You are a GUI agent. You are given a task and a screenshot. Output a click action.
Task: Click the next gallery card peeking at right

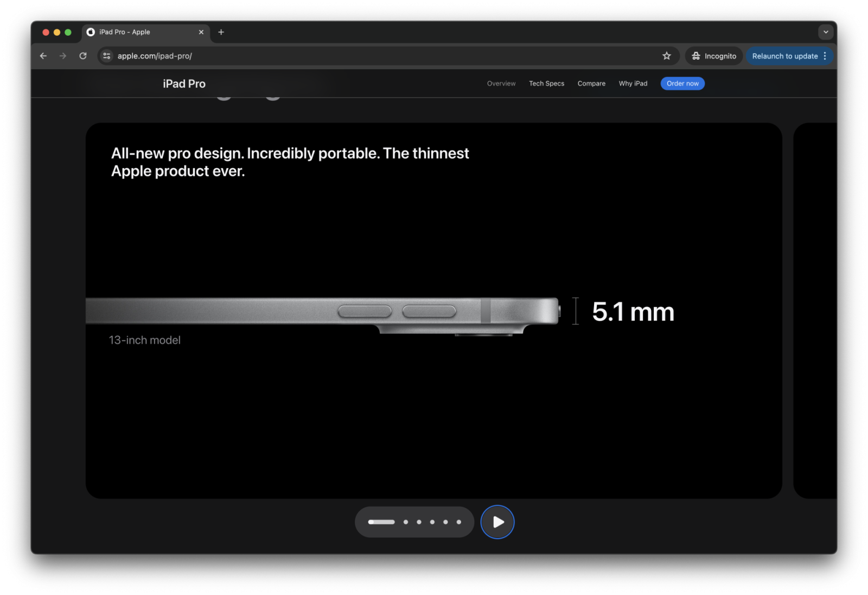click(815, 310)
